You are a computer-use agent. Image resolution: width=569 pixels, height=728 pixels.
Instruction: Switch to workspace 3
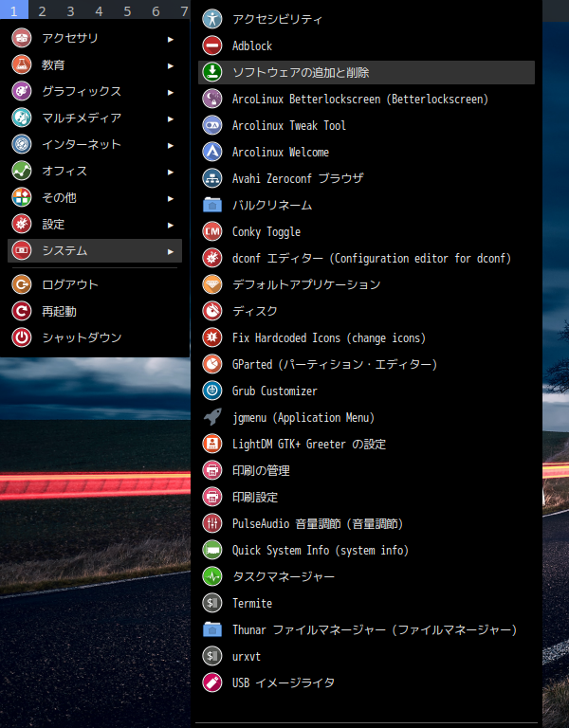pos(70,10)
